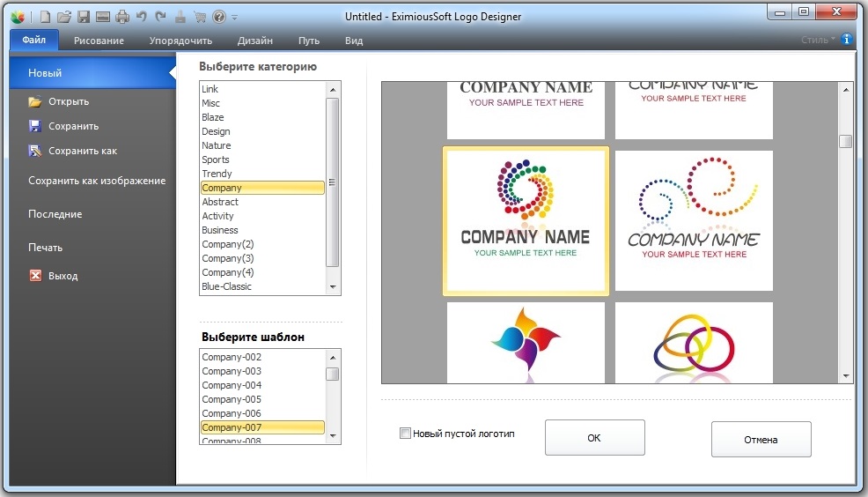Select the Link category
This screenshot has height=497, width=868.
point(262,89)
